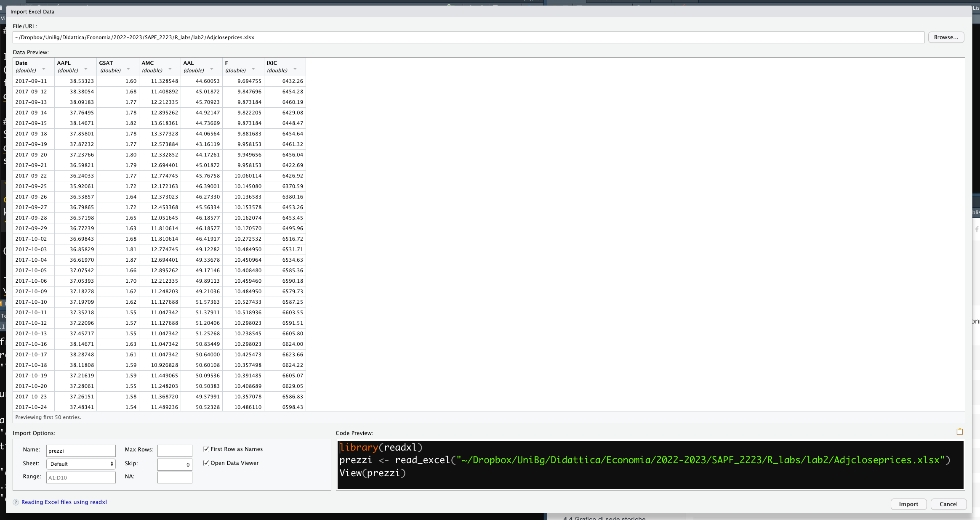
Task: Click the Browse... button
Action: (x=945, y=37)
